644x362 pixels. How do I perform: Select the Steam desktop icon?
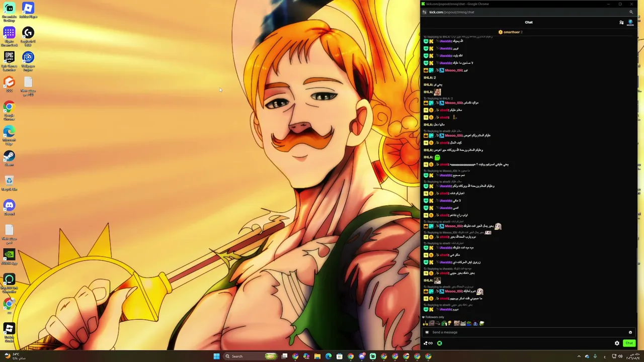coord(9,158)
